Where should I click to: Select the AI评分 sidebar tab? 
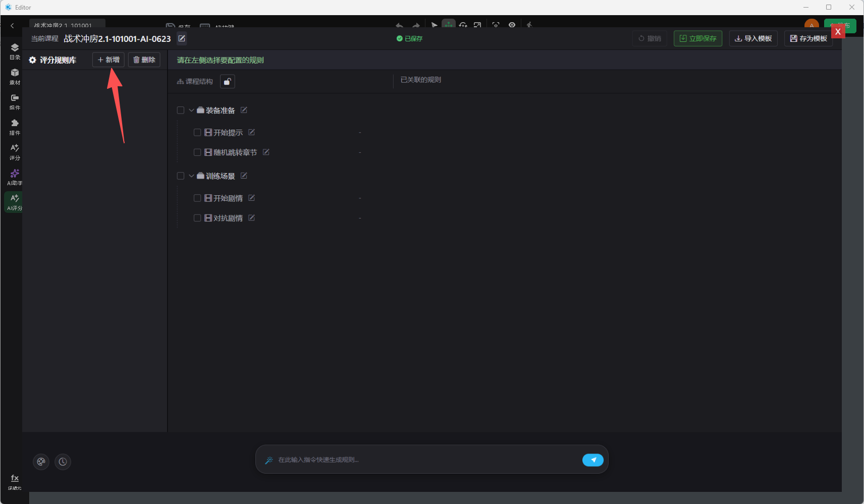pos(15,202)
